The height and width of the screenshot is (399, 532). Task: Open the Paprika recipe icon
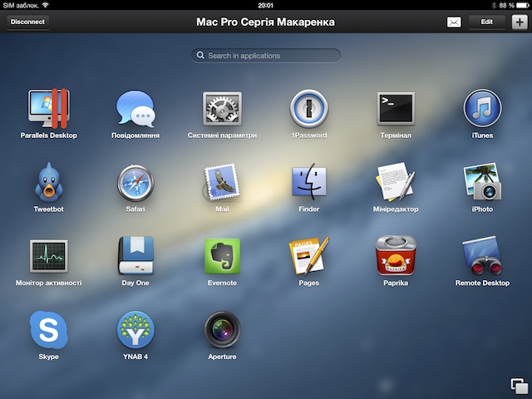pos(396,255)
